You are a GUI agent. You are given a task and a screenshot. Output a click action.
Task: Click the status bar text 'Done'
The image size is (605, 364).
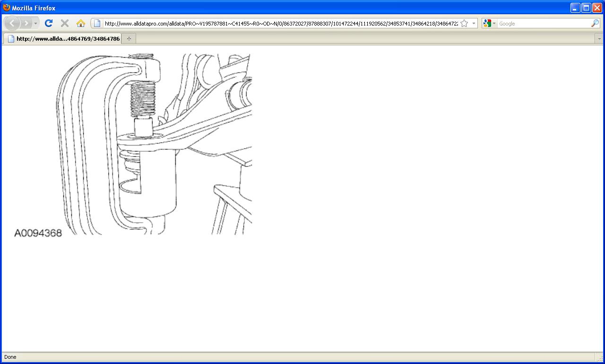click(10, 357)
